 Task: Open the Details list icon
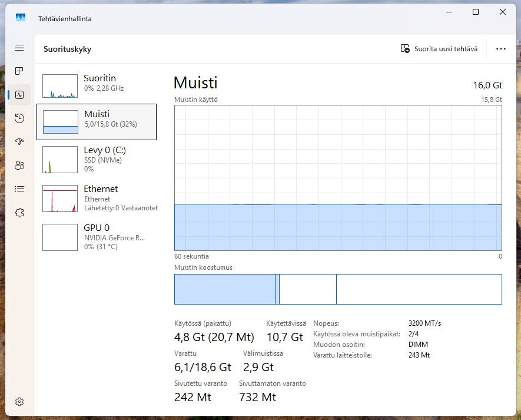coord(19,188)
